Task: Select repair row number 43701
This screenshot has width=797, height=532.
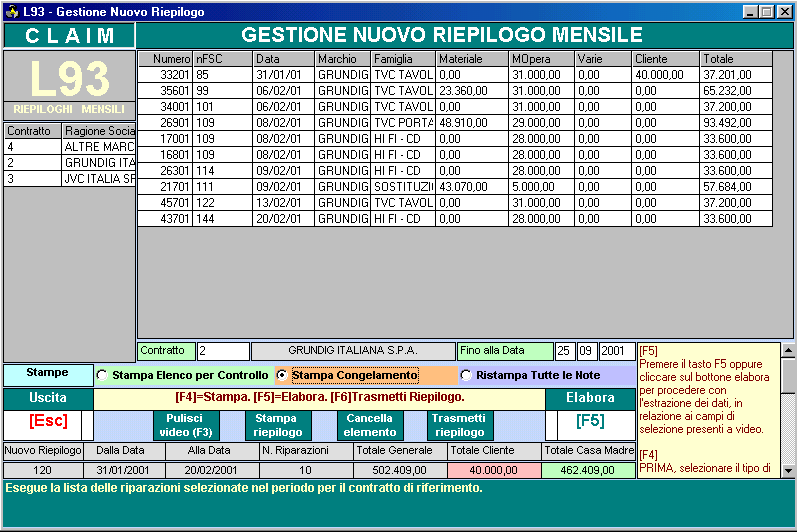Action: click(x=455, y=219)
